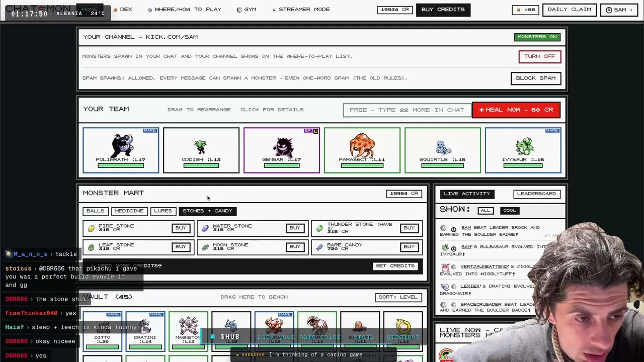Select the Stones + Candy tab
The image size is (644, 362).
coord(207,211)
